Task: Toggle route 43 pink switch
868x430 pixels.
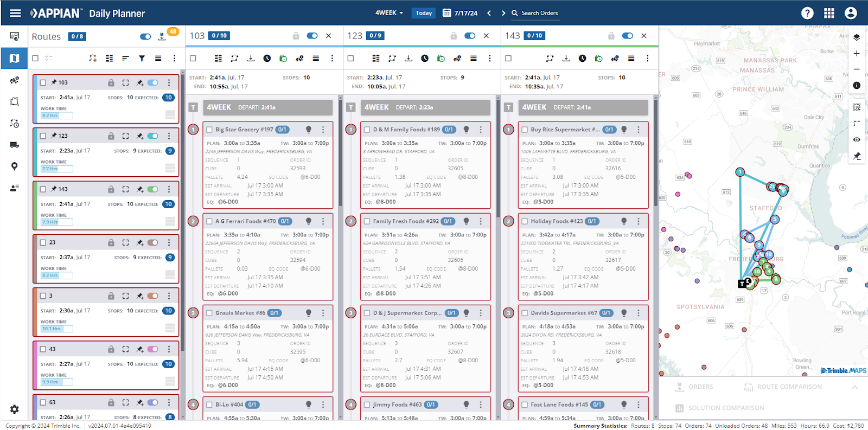Action: pyautogui.click(x=152, y=349)
